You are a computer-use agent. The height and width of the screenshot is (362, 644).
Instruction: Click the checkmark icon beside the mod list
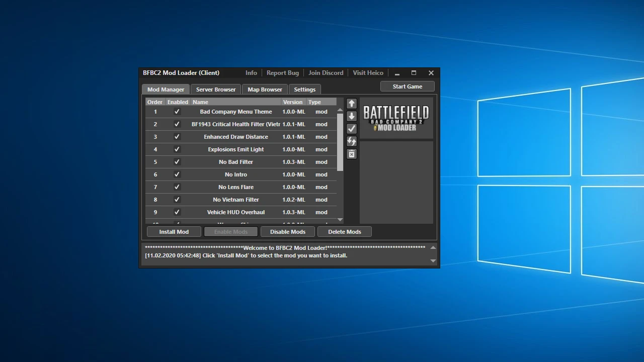coord(352,129)
